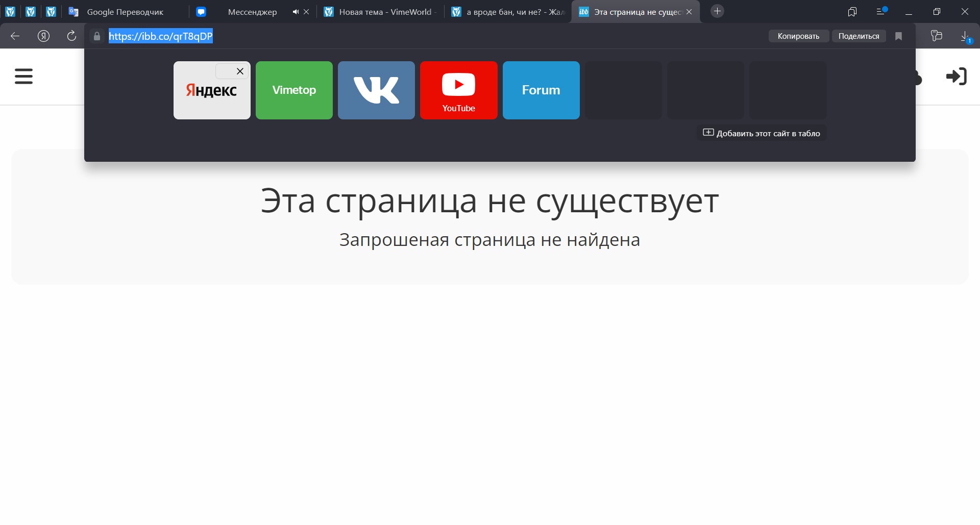This screenshot has height=525, width=980.
Task: Remove the Яндекс tile with its X
Action: tap(240, 71)
